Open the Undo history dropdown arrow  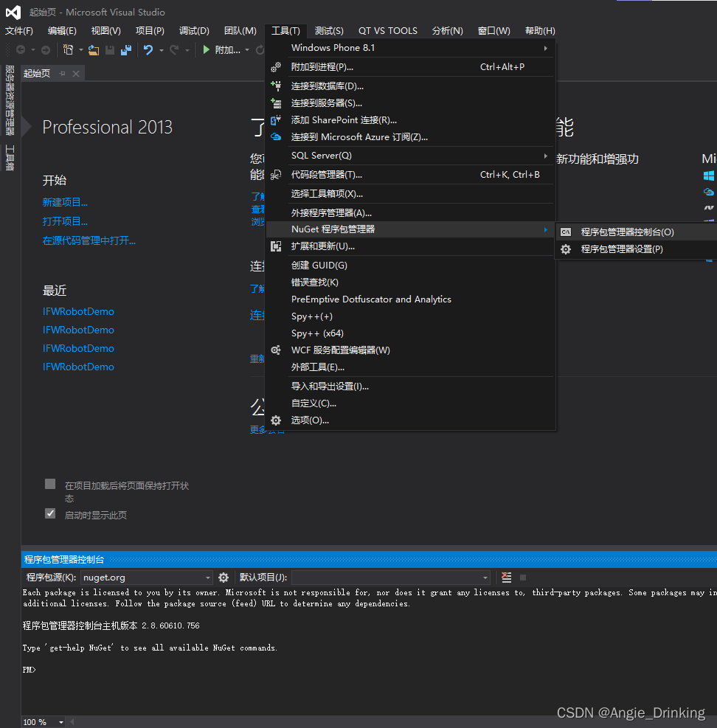coord(161,49)
